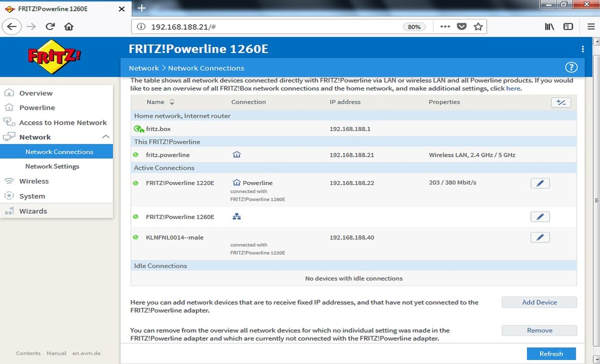Image resolution: width=600 pixels, height=364 pixels.
Task: Click the home network icon beside fritz.powerline
Action: click(236, 155)
